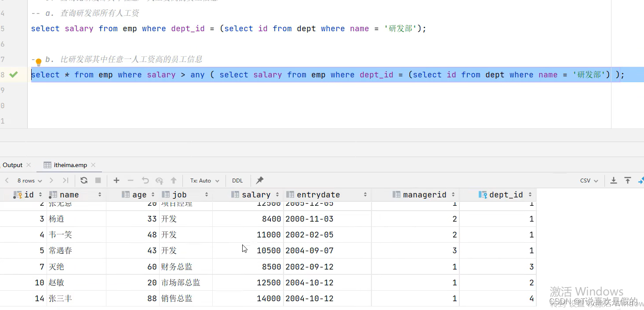The width and height of the screenshot is (644, 310).
Task: Submit changes with the up arrow
Action: (174, 180)
